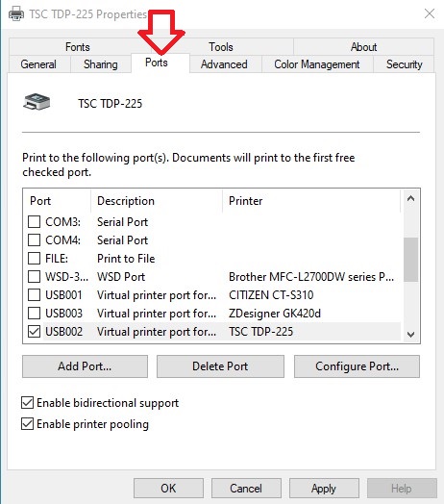The image size is (444, 504).
Task: Open the Security tab
Action: pos(404,64)
